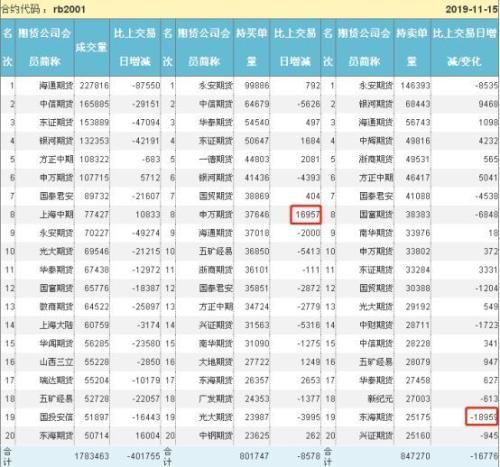Image resolution: width=500 pixels, height=467 pixels.
Task: Click volume change value -87550
Action: click(x=146, y=86)
